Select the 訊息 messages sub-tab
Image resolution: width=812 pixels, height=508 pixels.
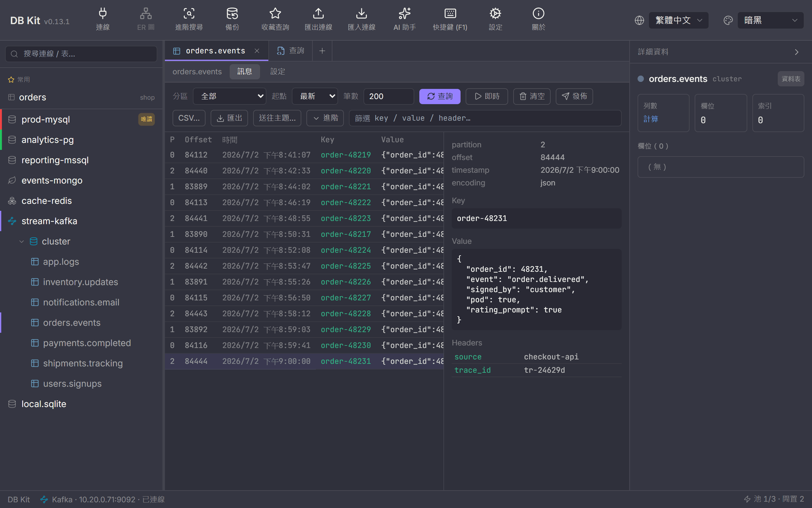tap(245, 72)
